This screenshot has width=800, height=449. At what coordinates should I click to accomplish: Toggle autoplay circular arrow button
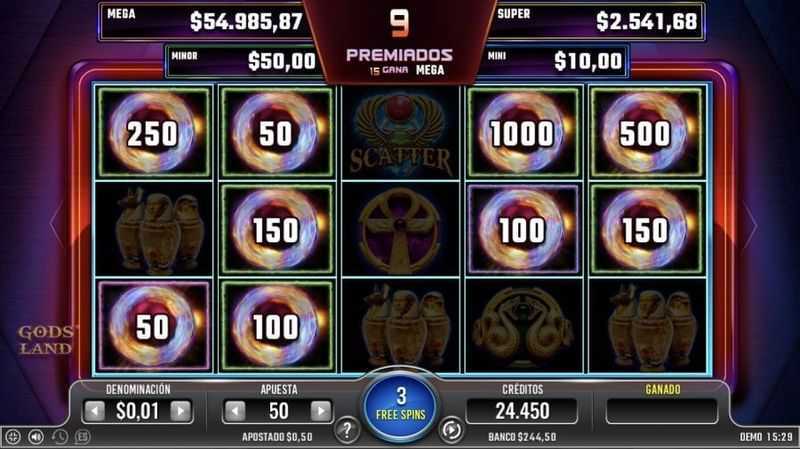pyautogui.click(x=451, y=430)
